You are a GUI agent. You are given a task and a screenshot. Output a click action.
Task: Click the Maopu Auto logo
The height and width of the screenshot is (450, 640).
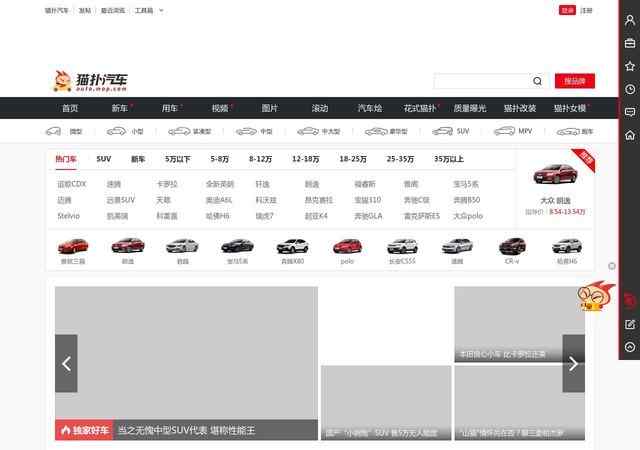click(91, 81)
